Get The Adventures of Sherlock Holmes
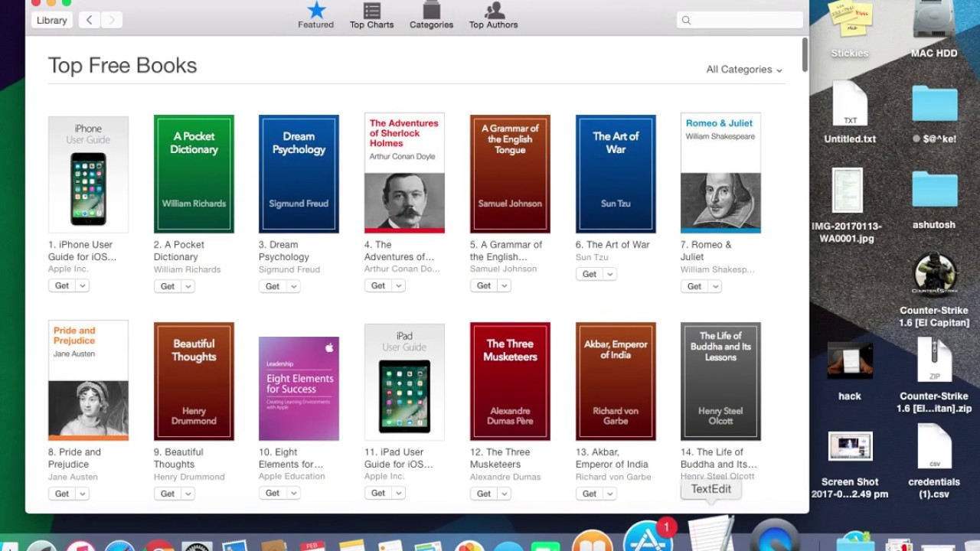This screenshot has height=551, width=980. (378, 285)
